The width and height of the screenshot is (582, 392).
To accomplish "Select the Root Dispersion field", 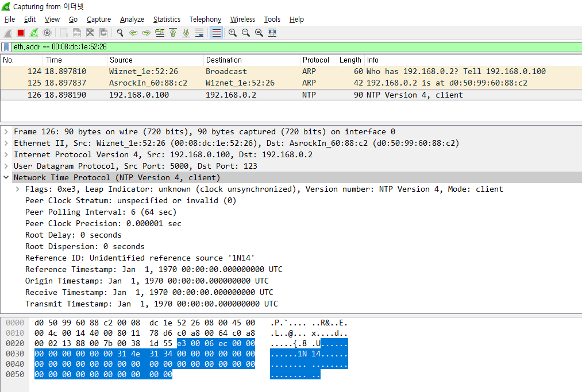I will 84,247.
